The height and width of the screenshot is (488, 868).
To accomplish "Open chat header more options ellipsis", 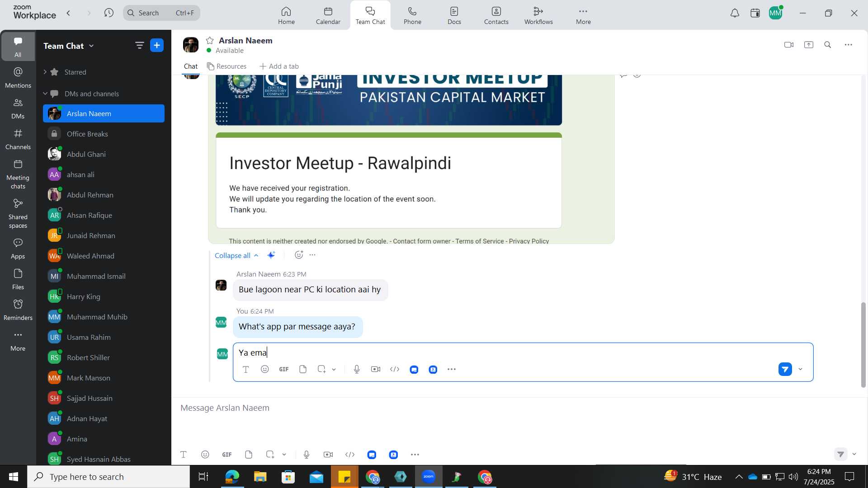I will coord(849,45).
